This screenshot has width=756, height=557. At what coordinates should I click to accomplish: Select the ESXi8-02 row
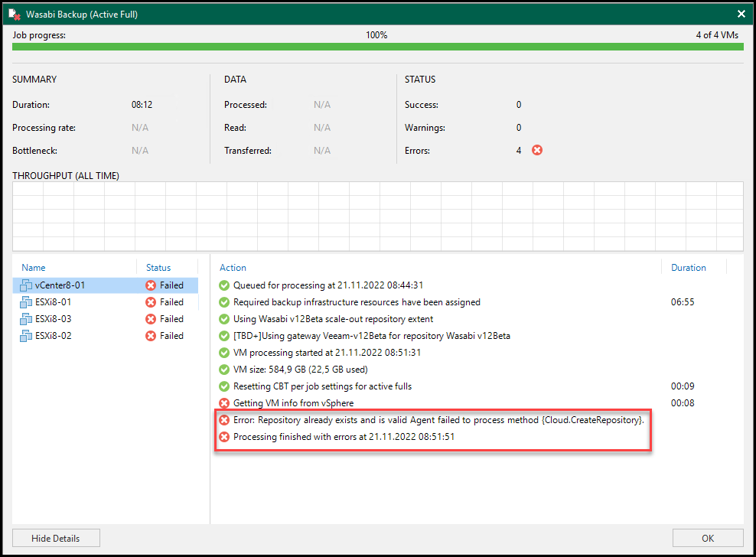[x=105, y=336]
